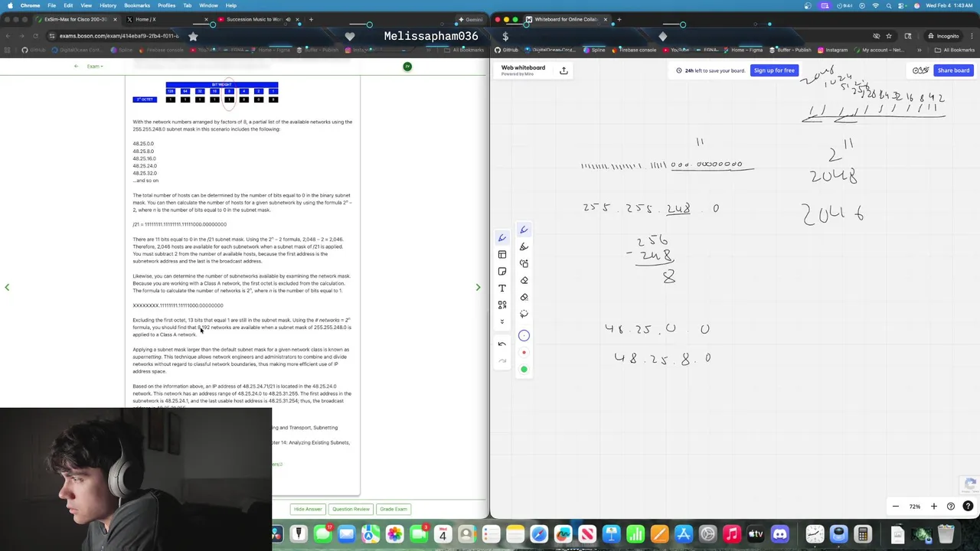Choose the highlighter tool in pen submenu
Screen dimensions: 980x551
pyautogui.click(x=524, y=247)
